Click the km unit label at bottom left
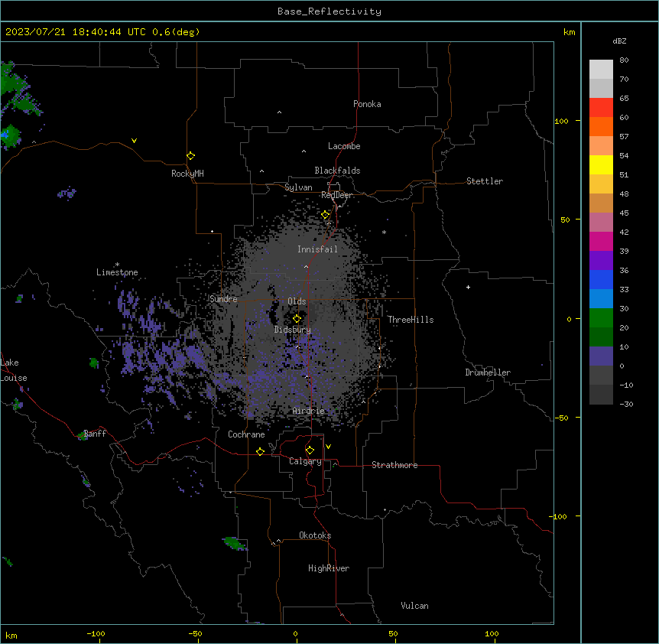This screenshot has width=659, height=644. (x=11, y=635)
